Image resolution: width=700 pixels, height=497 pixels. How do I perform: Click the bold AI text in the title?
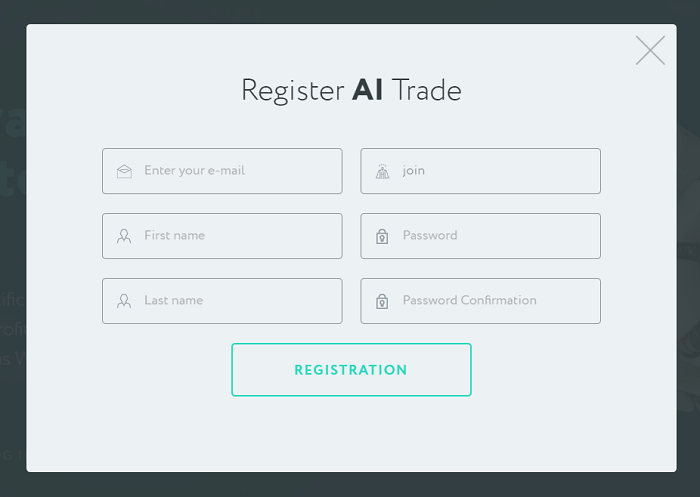point(368,91)
